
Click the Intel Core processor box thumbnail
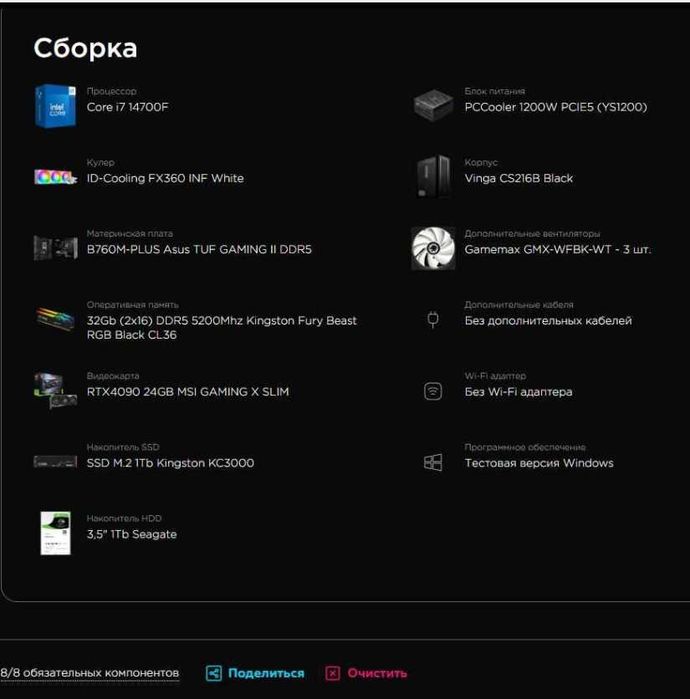55,106
